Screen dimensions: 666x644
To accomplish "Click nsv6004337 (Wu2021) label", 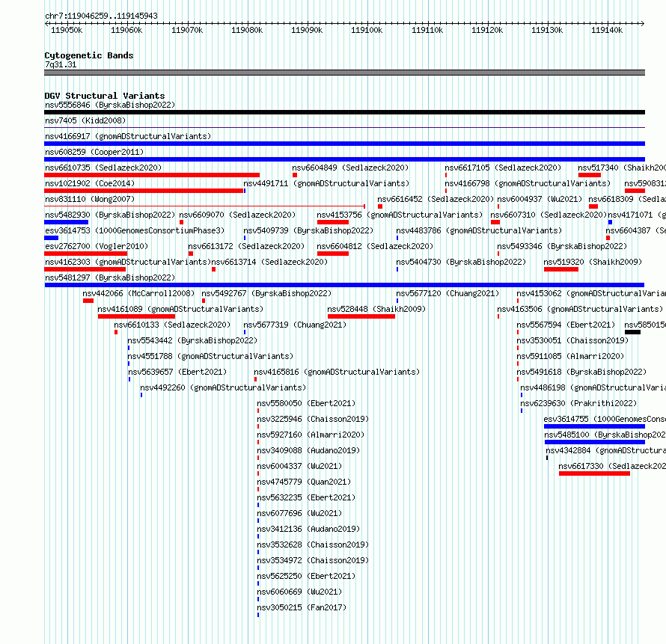I will pos(299,466).
